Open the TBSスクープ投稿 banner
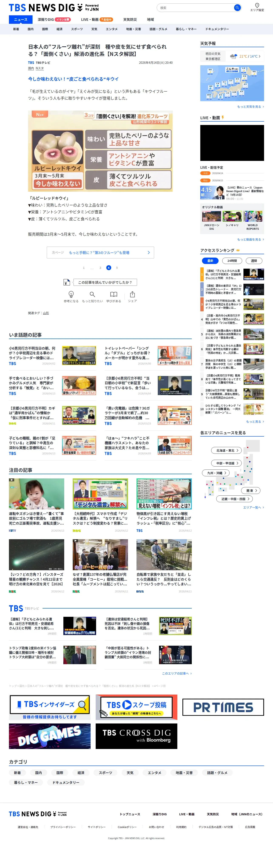The height and width of the screenshot is (868, 273). click(136, 707)
